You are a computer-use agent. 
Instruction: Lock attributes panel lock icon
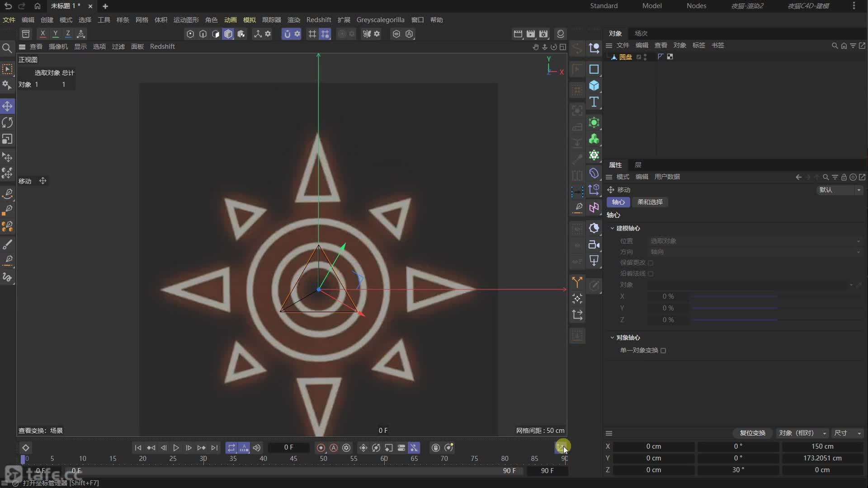844,177
